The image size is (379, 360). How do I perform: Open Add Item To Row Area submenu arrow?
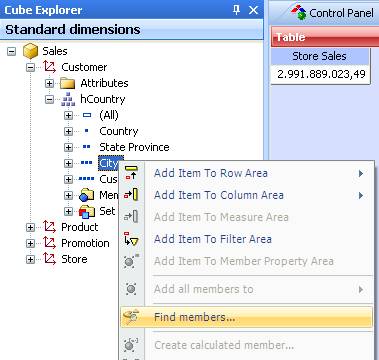click(361, 173)
